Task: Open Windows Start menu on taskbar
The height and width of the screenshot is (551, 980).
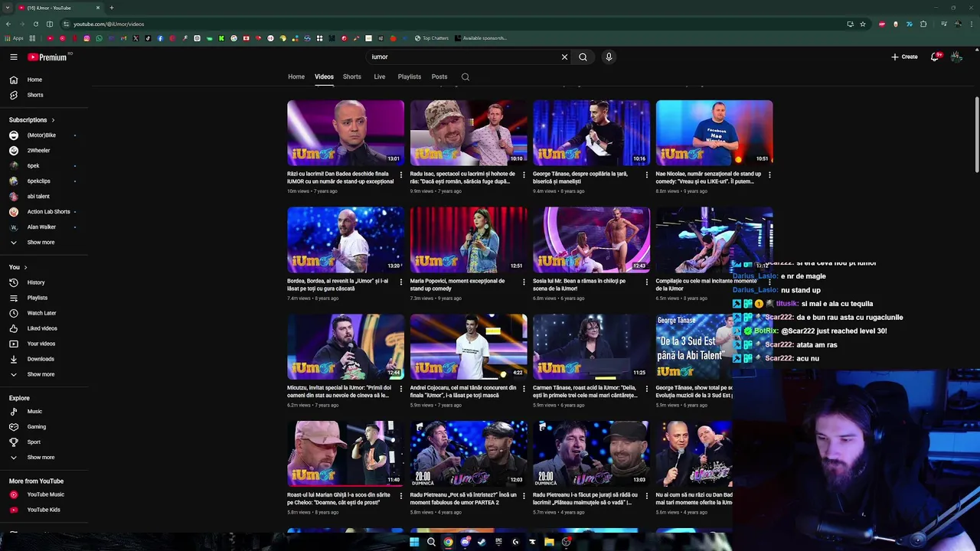Action: [414, 542]
